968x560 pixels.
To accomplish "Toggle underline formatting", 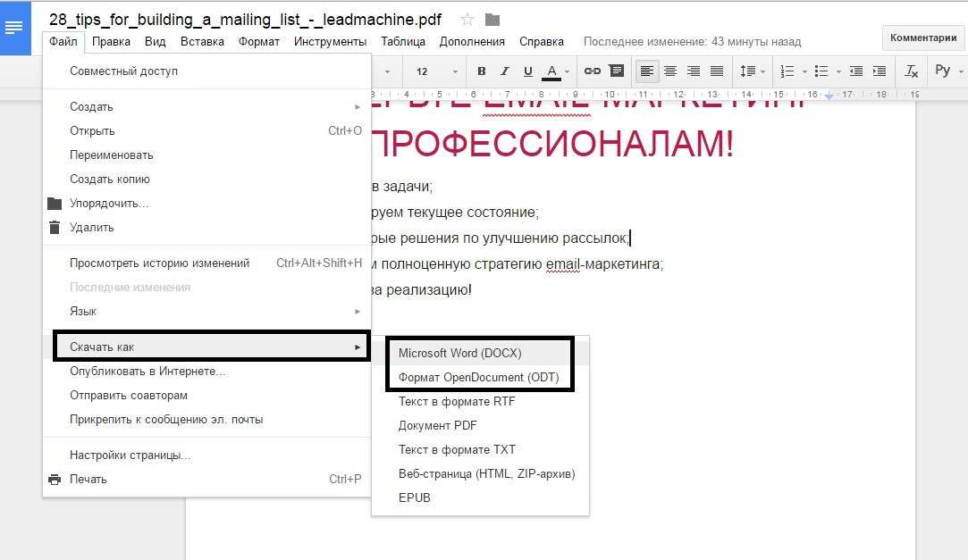I will coord(528,71).
